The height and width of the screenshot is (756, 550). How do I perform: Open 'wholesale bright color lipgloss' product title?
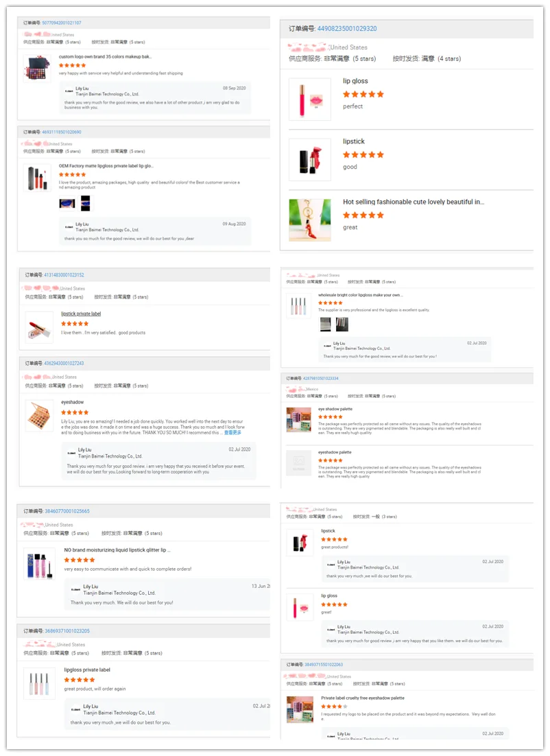(x=360, y=295)
